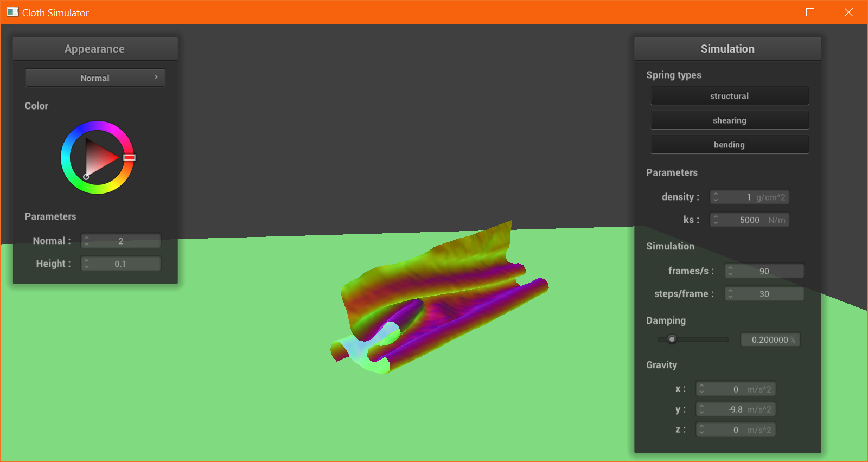Click the stepper arrows for steps/frame
The width and height of the screenshot is (868, 462).
coord(730,294)
